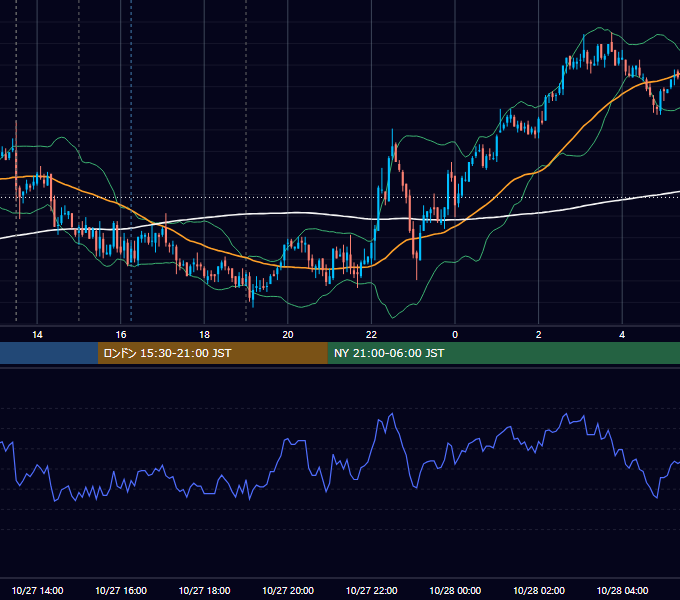Click the 10/28 02:00 date label
This screenshot has height=600, width=680.
point(539,590)
